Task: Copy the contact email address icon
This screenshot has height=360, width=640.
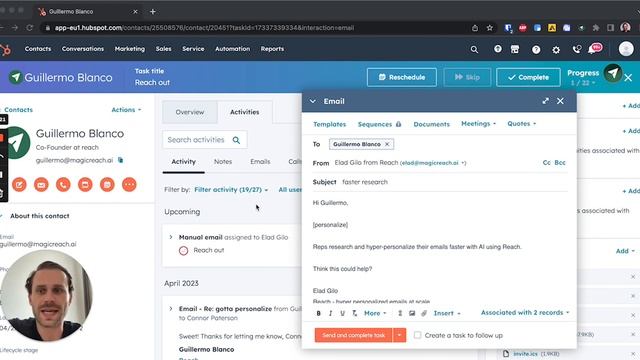Action: 120,160
